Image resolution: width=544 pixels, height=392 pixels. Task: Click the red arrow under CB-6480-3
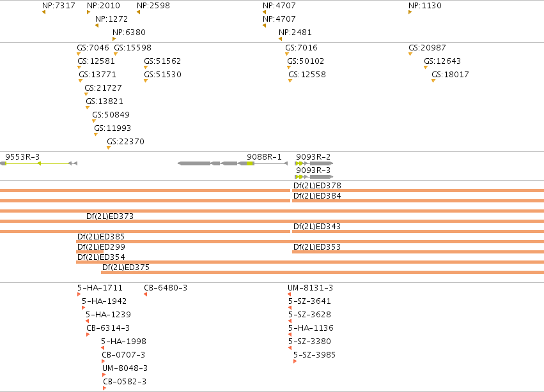pyautogui.click(x=145, y=294)
